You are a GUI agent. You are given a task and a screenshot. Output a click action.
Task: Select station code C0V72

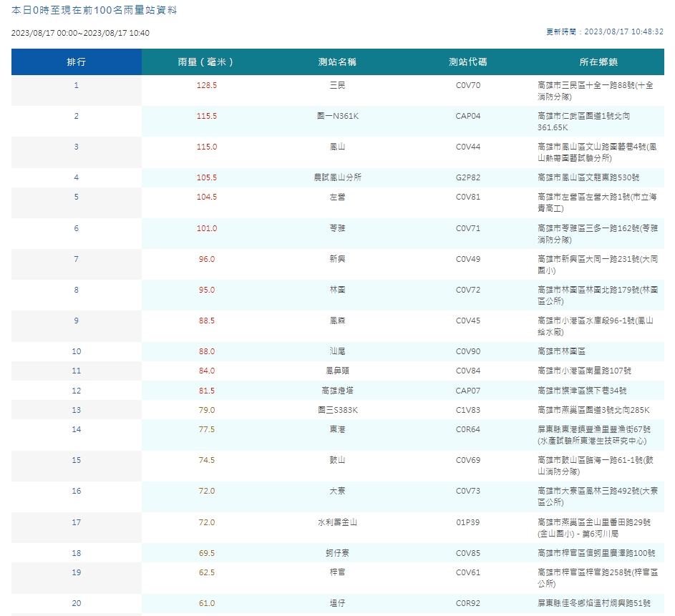coord(468,290)
